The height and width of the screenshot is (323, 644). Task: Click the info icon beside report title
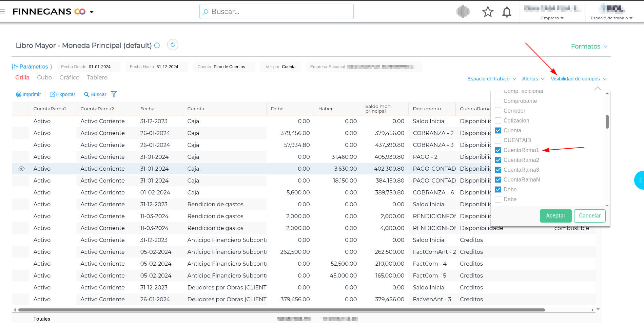[157, 45]
